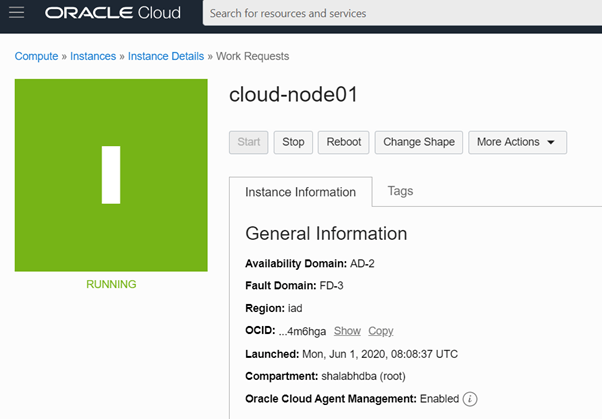Click the cloud-node01 instance title

(293, 95)
